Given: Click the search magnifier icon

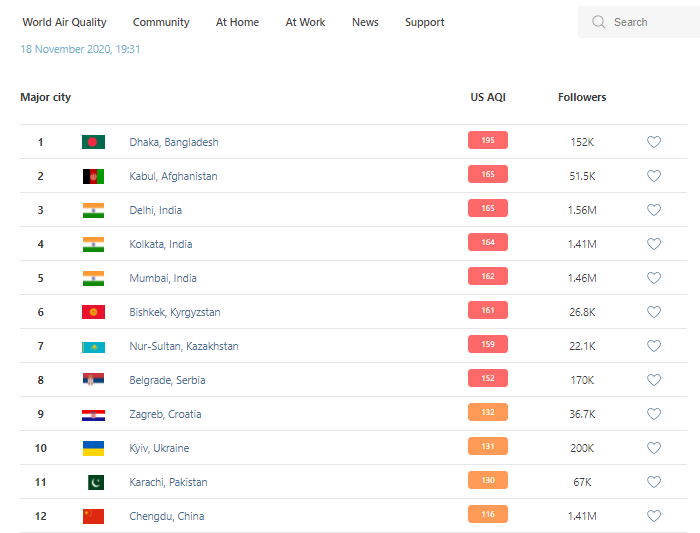Looking at the screenshot, I should pos(599,22).
